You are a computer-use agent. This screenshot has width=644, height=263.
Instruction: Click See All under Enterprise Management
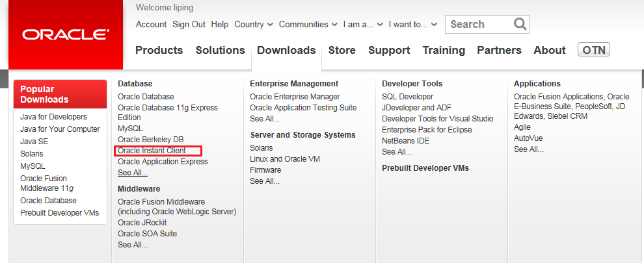(265, 119)
